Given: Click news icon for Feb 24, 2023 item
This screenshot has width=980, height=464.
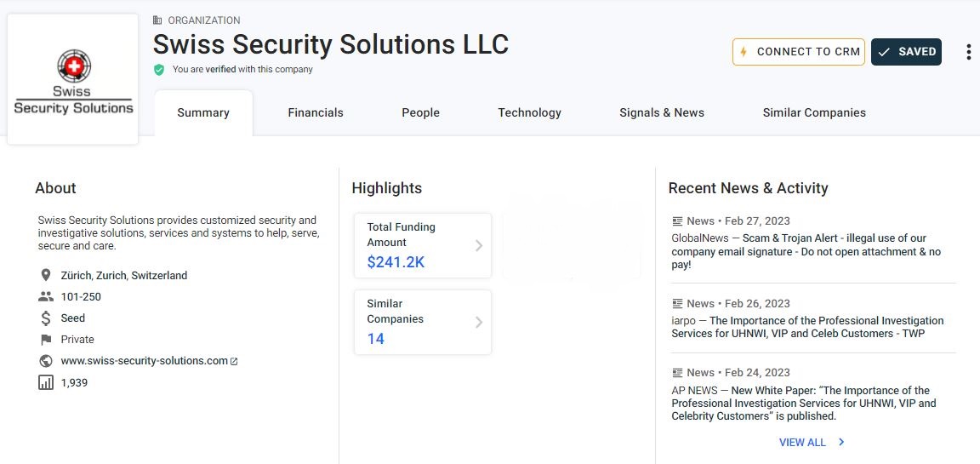Looking at the screenshot, I should tap(677, 373).
